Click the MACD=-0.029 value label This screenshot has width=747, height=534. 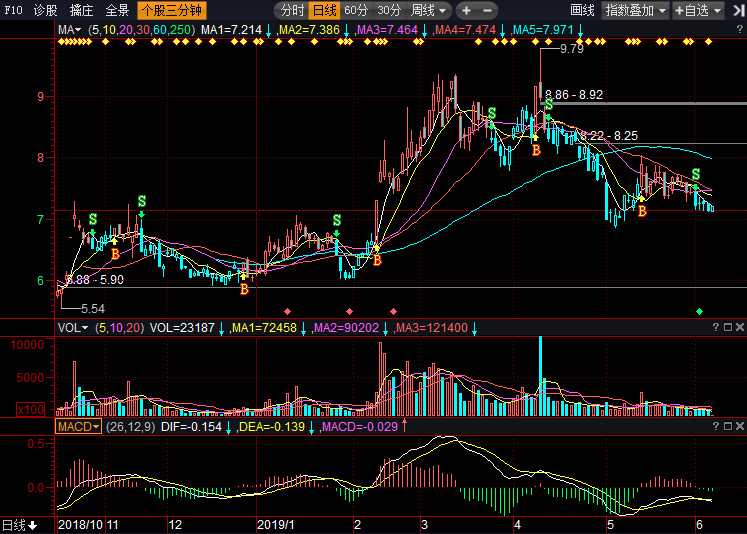(x=360, y=426)
